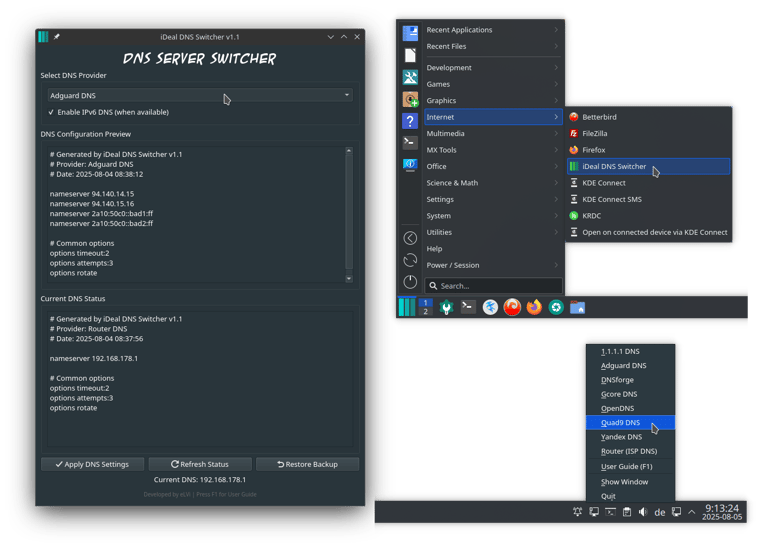Switch the 'de' keyboard layout indicator
768x548 pixels.
[x=660, y=512]
